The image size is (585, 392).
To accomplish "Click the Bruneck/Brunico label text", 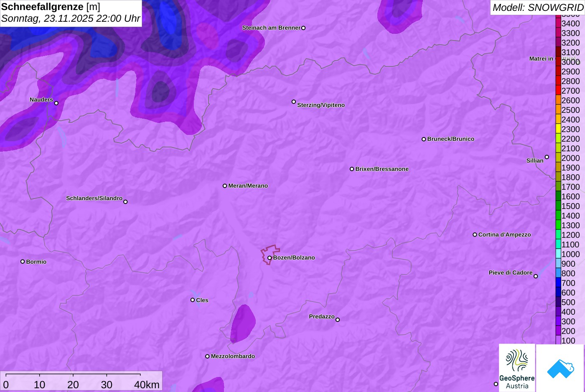I will click(x=451, y=139).
